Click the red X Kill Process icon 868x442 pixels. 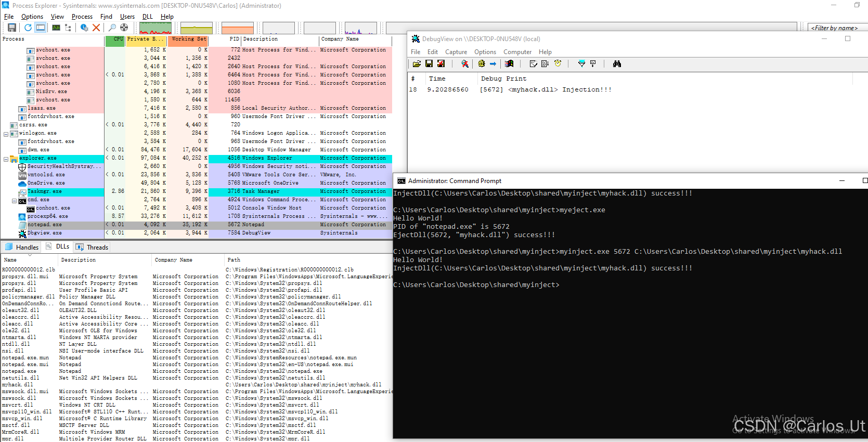pyautogui.click(x=96, y=28)
